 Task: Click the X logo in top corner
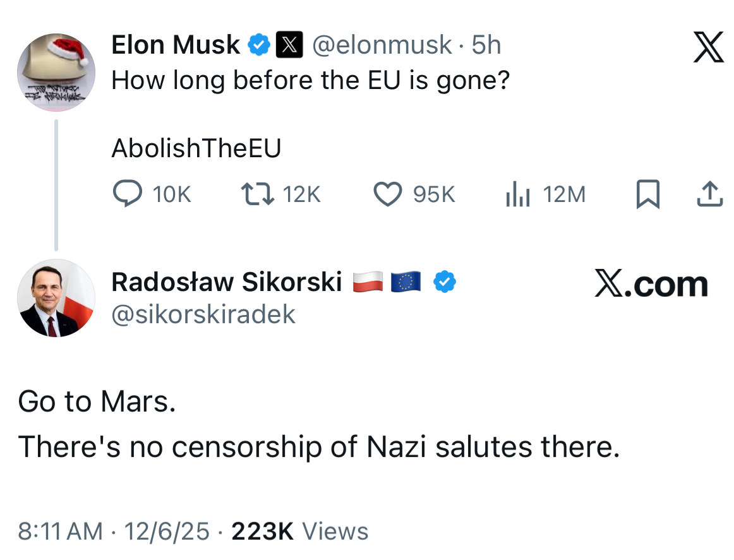pos(708,49)
